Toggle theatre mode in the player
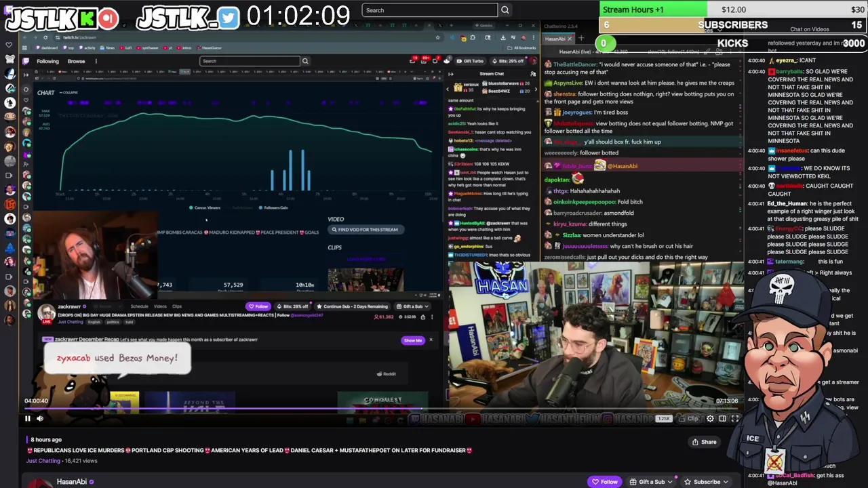The height and width of the screenshot is (488, 868). pyautogui.click(x=722, y=419)
